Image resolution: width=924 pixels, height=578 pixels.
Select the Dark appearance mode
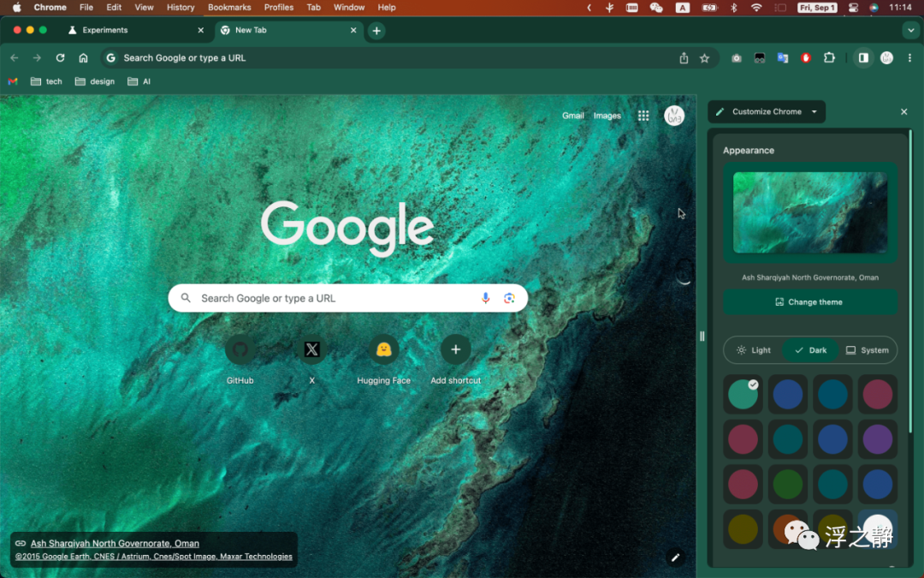(810, 350)
